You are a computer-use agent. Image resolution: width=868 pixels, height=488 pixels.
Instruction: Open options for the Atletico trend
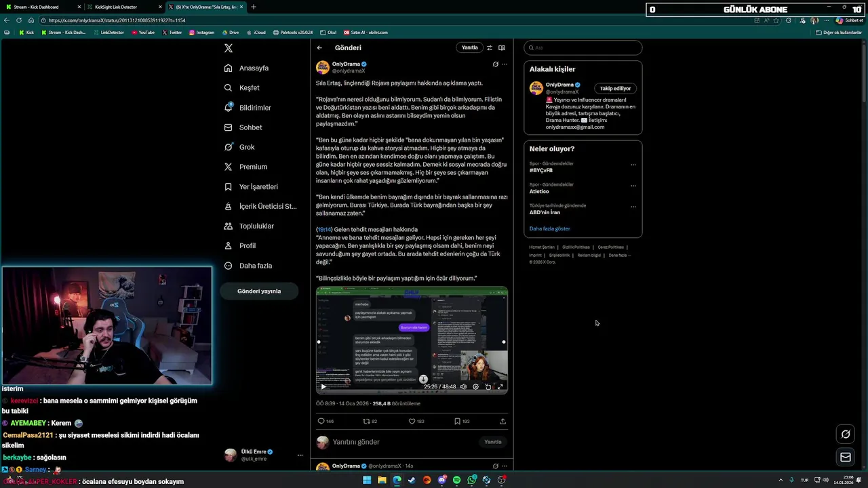click(x=633, y=185)
